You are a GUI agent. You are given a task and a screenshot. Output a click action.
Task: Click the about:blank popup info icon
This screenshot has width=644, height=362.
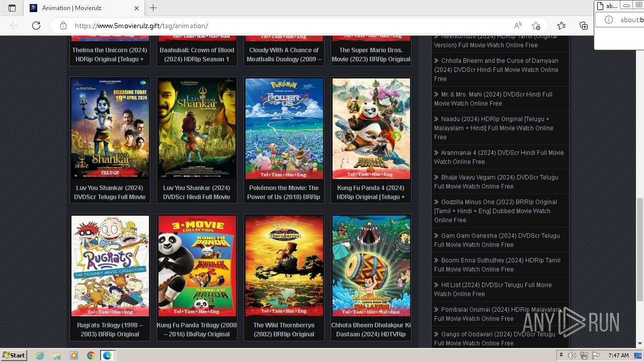click(x=609, y=20)
